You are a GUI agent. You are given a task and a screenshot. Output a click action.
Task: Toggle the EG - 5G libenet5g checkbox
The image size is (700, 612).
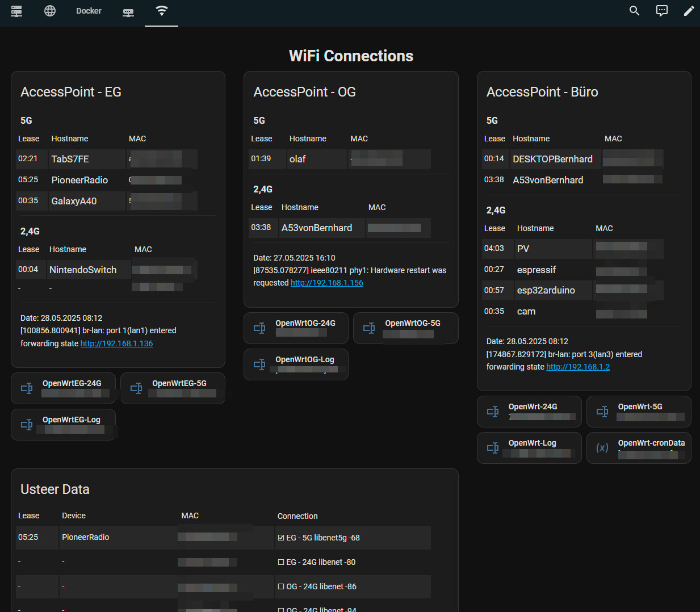point(281,538)
